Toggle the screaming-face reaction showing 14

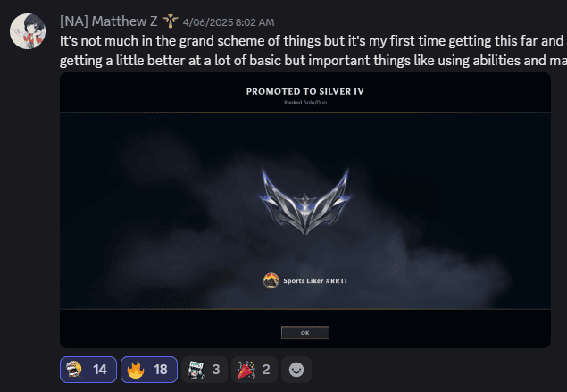click(88, 370)
